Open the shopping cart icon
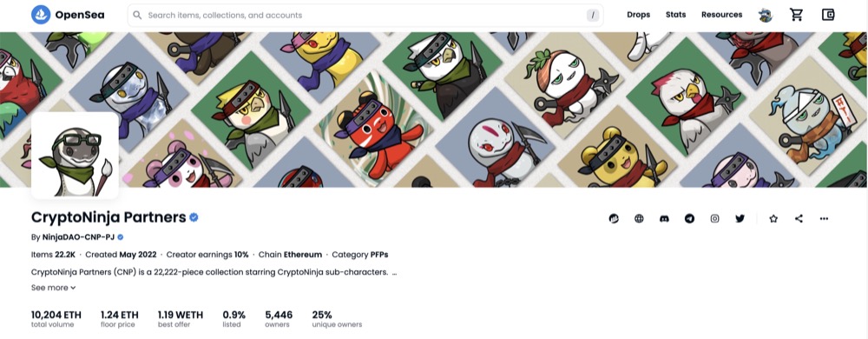Image resolution: width=868 pixels, height=339 pixels. coord(797,15)
